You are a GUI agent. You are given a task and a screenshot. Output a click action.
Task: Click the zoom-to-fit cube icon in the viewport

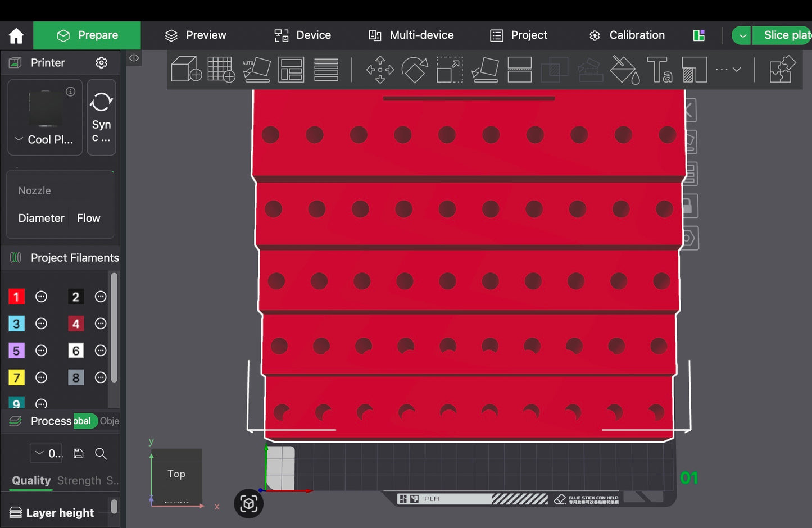point(248,503)
